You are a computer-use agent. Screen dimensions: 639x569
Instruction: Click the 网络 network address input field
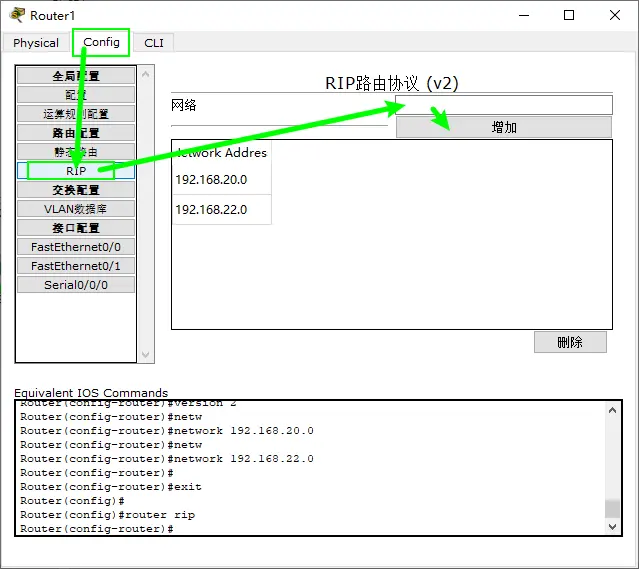(x=504, y=105)
